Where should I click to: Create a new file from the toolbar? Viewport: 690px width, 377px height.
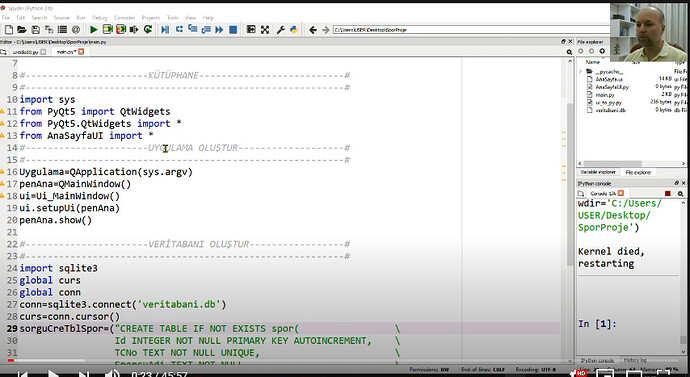tap(9, 29)
